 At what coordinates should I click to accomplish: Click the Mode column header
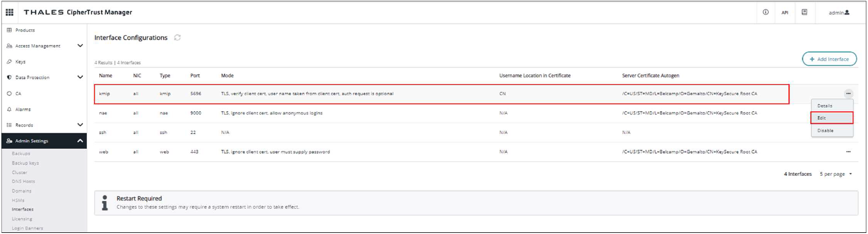tap(227, 76)
